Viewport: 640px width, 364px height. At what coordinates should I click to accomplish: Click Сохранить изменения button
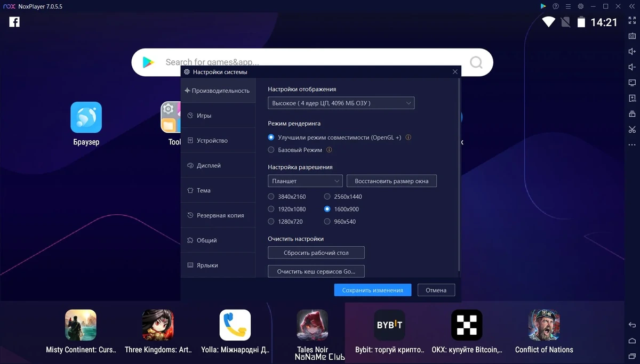pyautogui.click(x=373, y=290)
